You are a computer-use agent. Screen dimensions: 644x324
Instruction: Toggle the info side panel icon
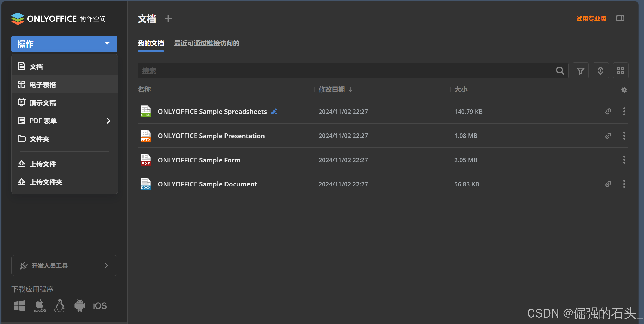[x=620, y=18]
